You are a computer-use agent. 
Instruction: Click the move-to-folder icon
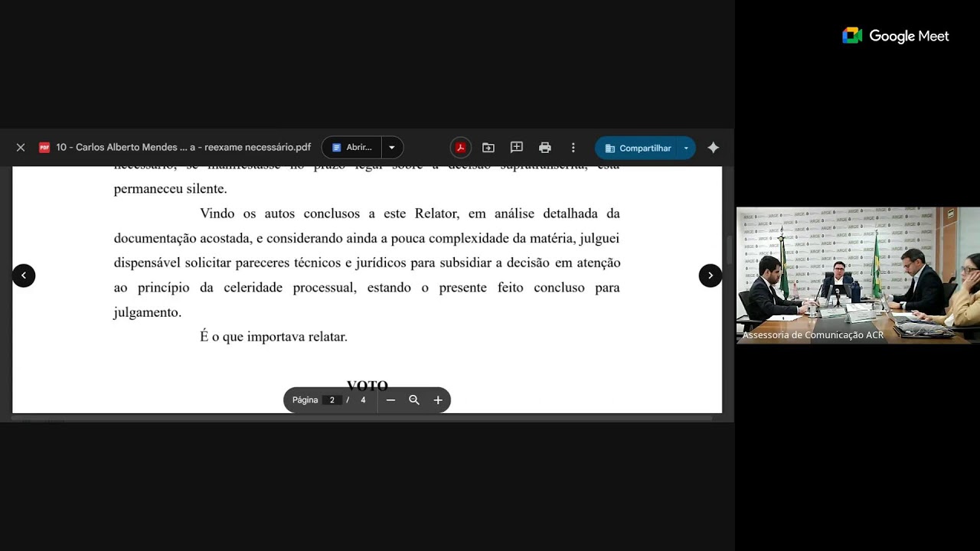[x=488, y=148]
